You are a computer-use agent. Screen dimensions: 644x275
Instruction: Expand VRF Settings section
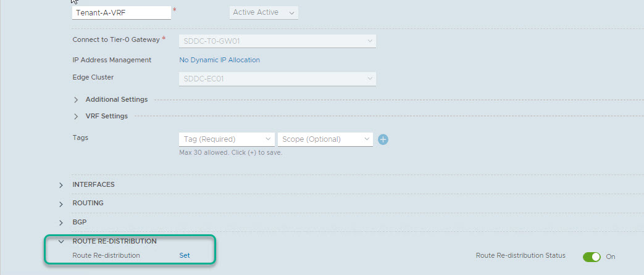pyautogui.click(x=76, y=117)
